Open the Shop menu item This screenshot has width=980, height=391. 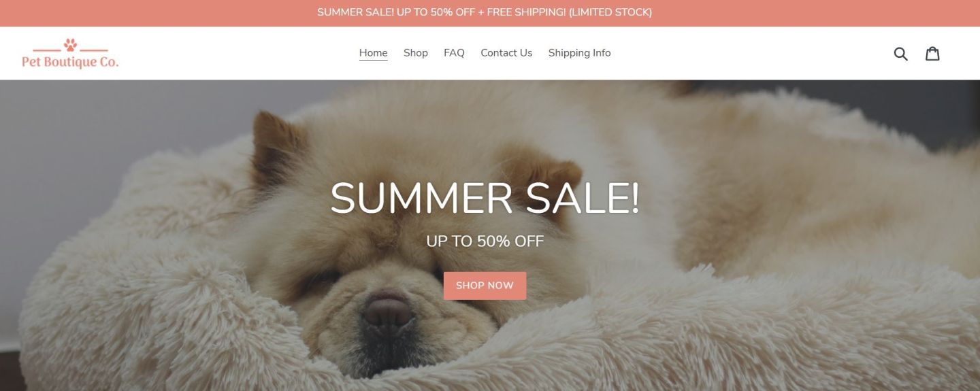click(x=416, y=53)
